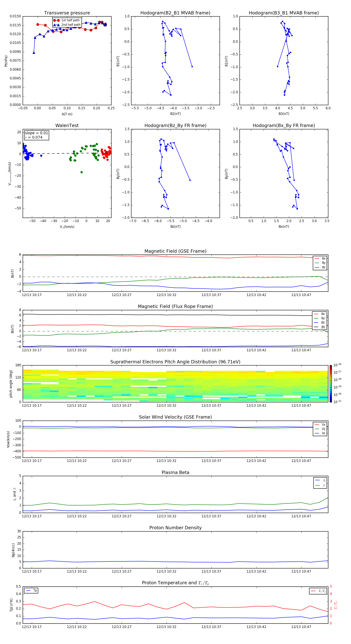Click the 10^-26 colorbar tick label
Screen dimensions: 351x644
(x=337, y=365)
